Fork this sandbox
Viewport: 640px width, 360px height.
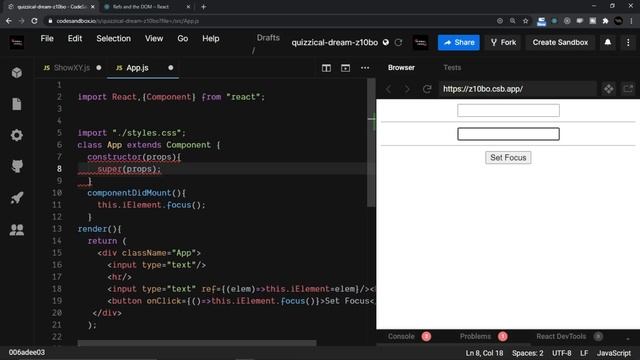point(503,42)
